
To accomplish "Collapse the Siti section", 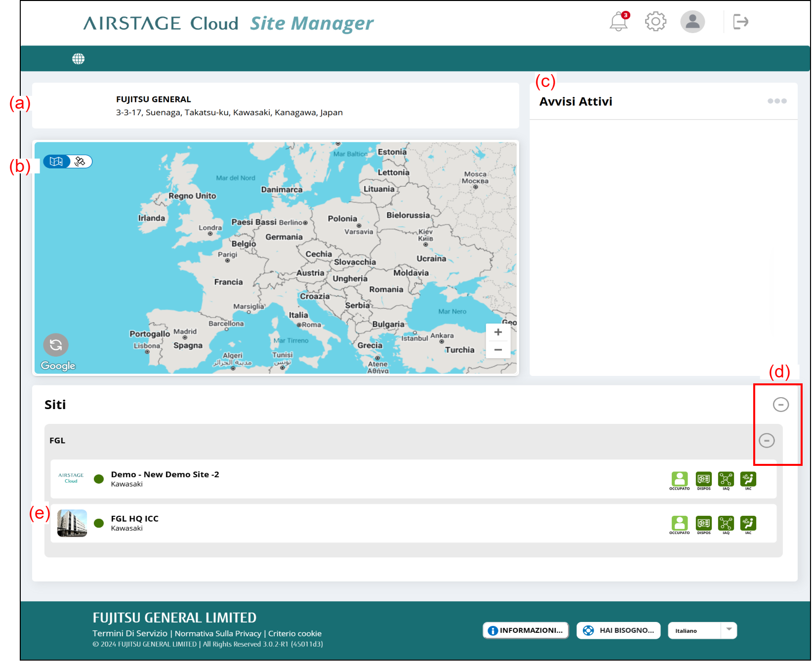I will pos(780,405).
